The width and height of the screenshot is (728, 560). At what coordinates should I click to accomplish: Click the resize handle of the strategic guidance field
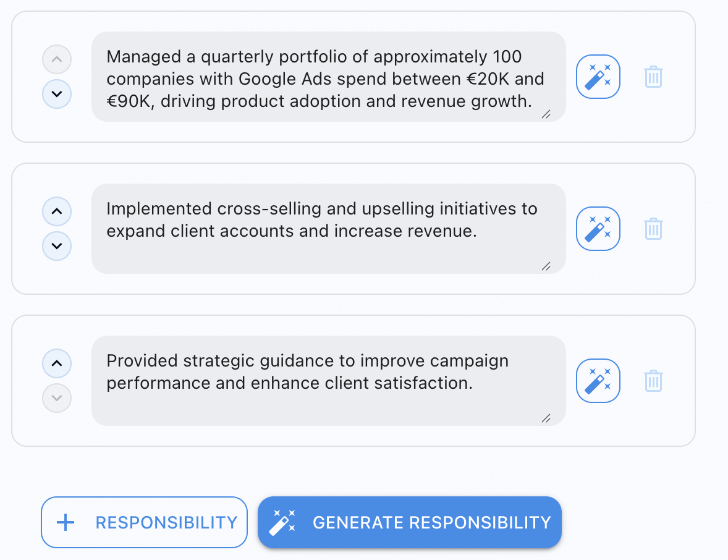point(546,418)
